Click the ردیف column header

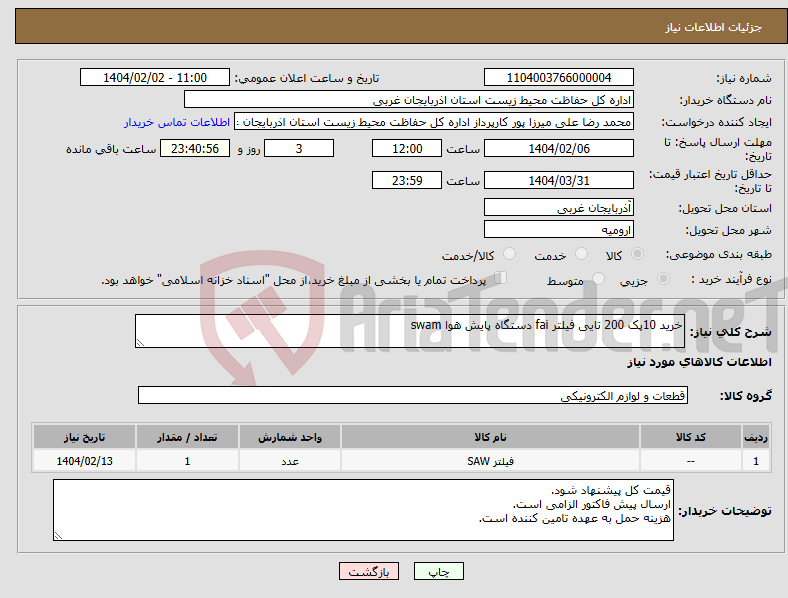coord(756,437)
